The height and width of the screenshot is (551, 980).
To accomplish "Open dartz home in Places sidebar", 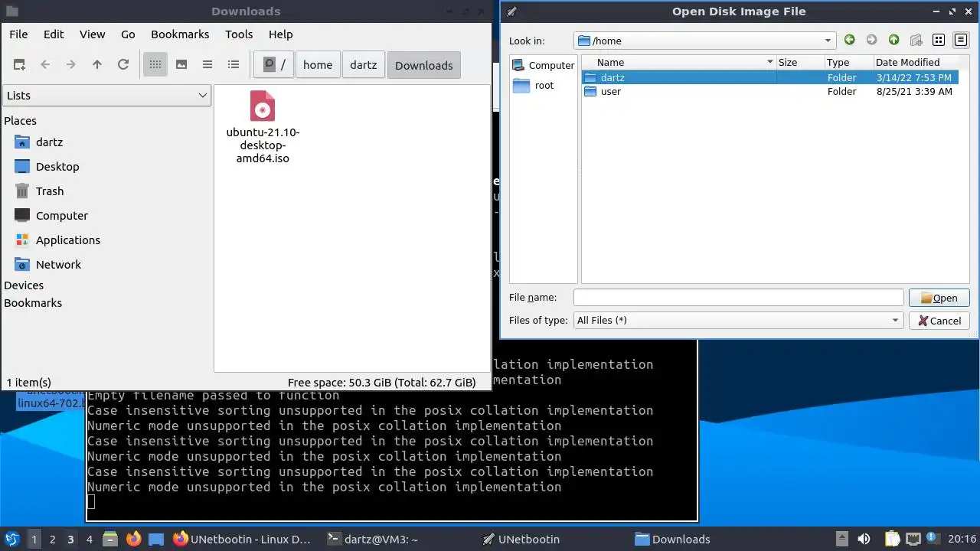I will point(49,142).
